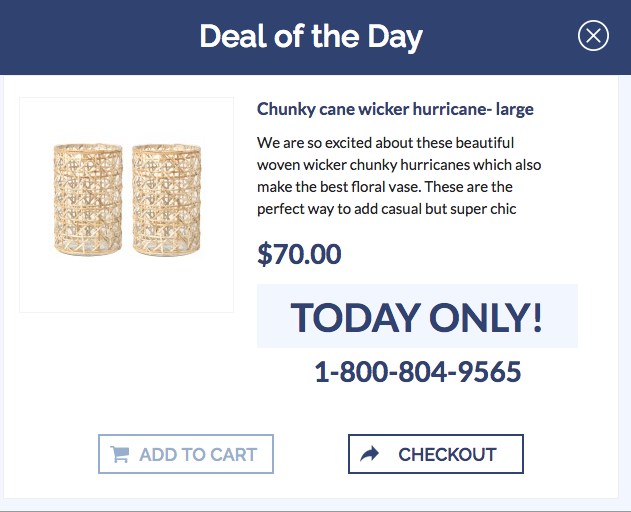Click the $70.00 price
Viewport: 631px width, 512px height.
299,254
